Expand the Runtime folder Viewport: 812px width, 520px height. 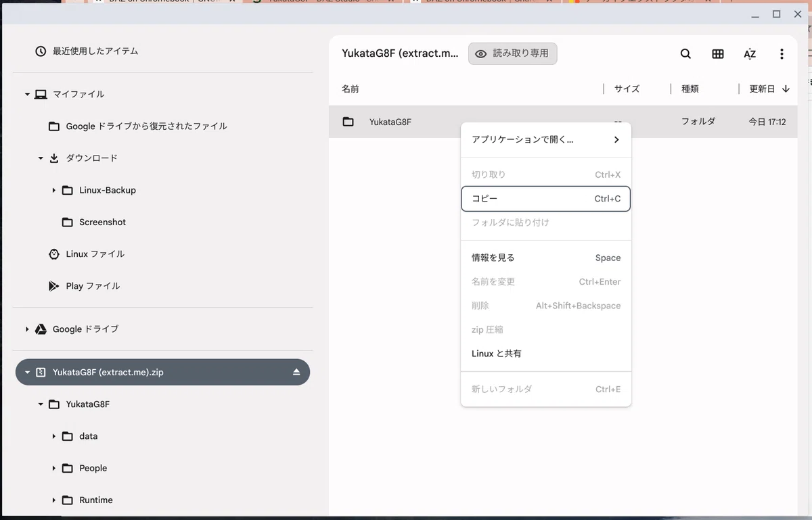[x=53, y=500]
